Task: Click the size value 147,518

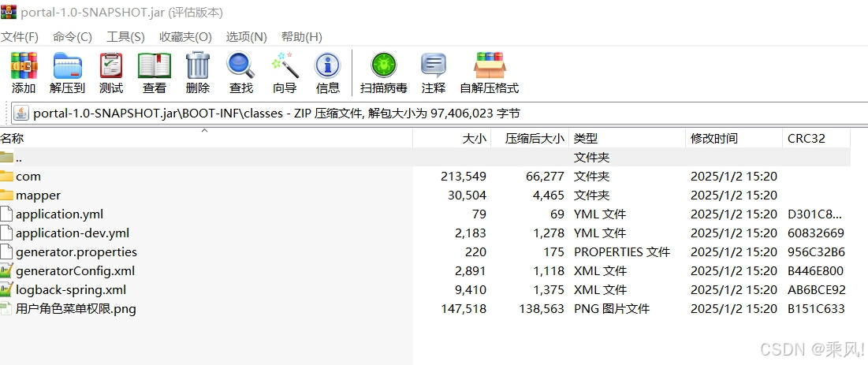Action: coord(464,309)
